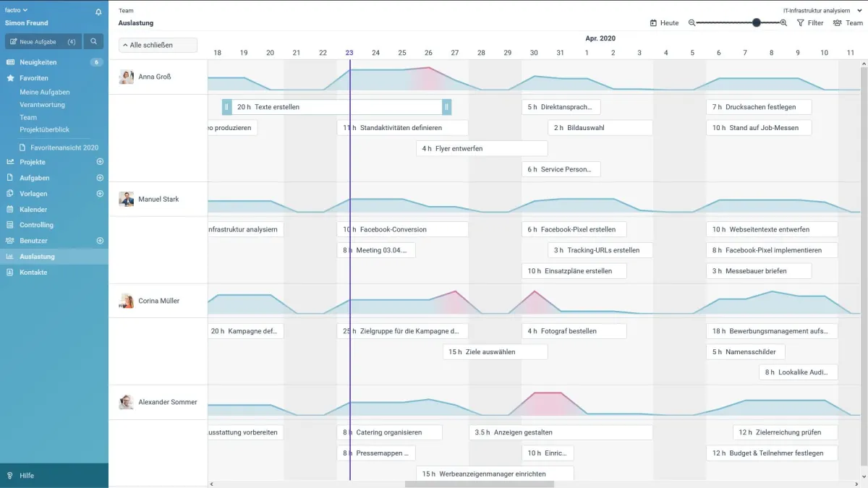Add a new Vorlagen entry via plus icon
Screen dimensions: 868x488
point(100,194)
